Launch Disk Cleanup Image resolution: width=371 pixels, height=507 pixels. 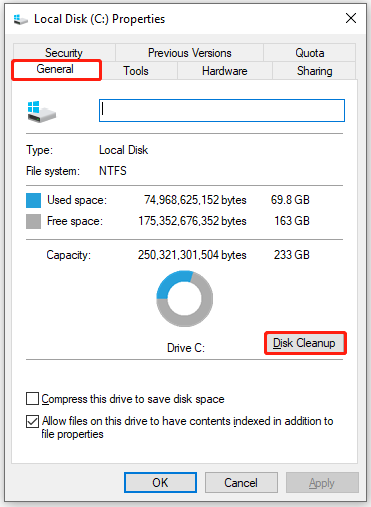point(305,343)
